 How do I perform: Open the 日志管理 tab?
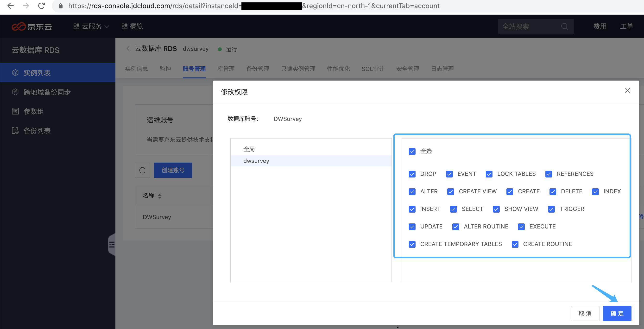pos(442,69)
